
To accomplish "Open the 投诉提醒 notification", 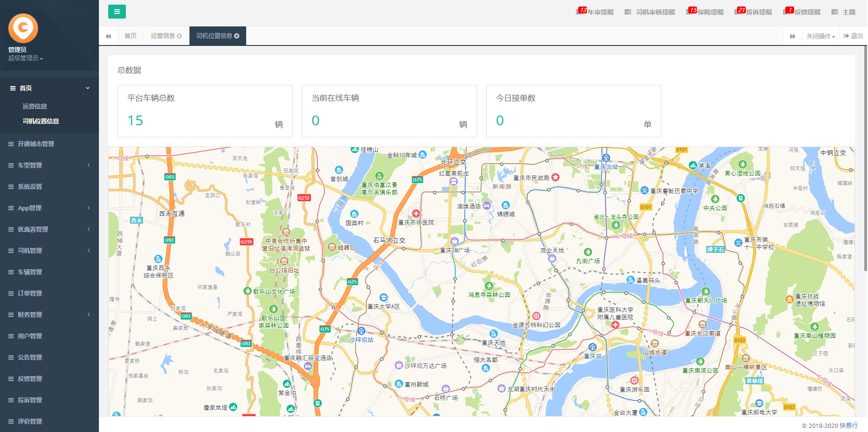I will 753,12.
